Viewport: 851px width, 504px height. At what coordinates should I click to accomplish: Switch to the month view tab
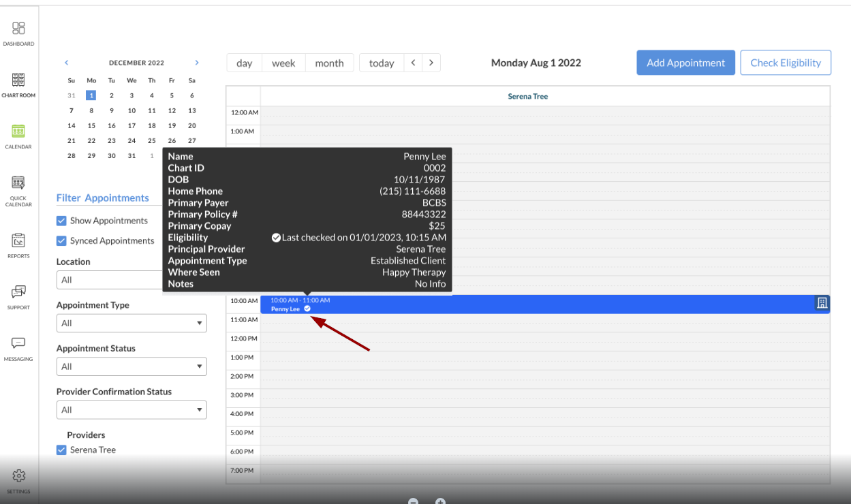click(x=329, y=63)
